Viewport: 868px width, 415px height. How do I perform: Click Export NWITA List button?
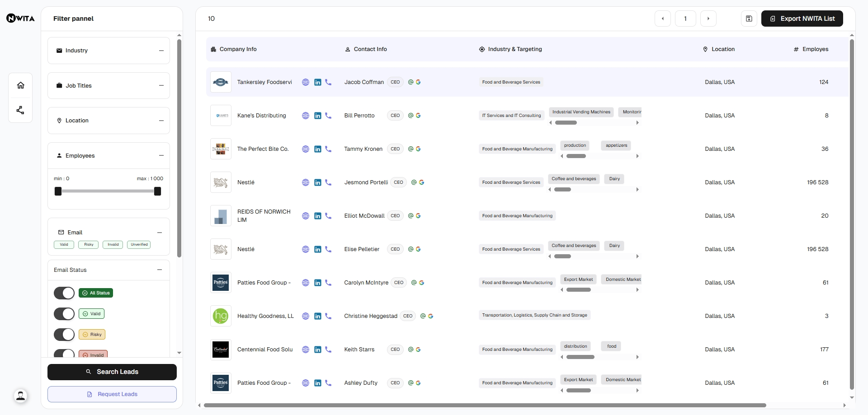click(x=802, y=19)
